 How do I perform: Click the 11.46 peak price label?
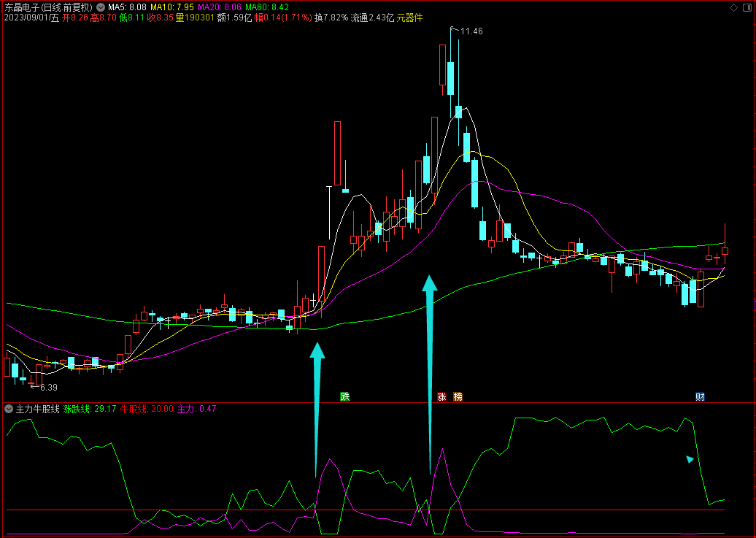(471, 31)
